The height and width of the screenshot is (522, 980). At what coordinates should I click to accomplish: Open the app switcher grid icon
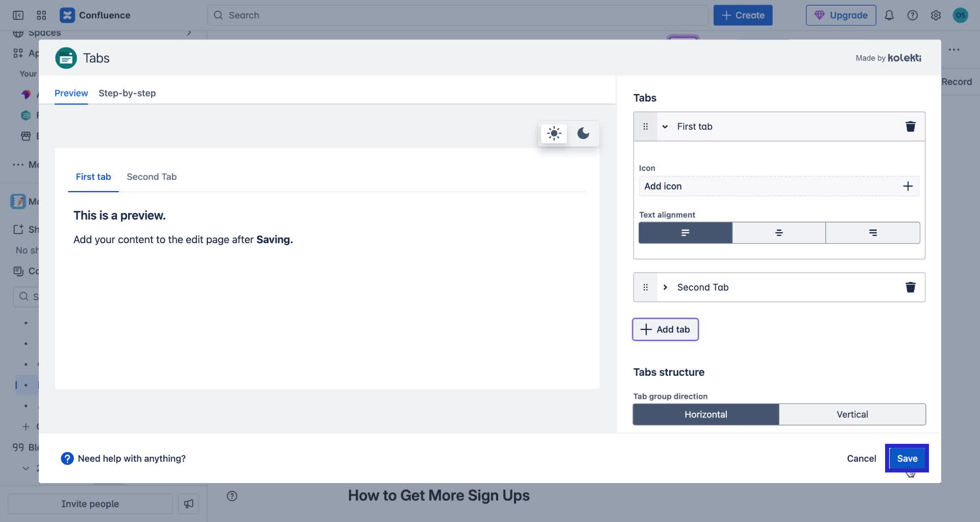(x=42, y=15)
